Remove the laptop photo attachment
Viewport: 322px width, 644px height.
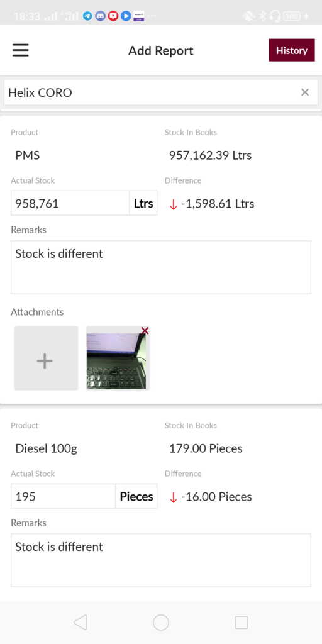click(x=145, y=331)
